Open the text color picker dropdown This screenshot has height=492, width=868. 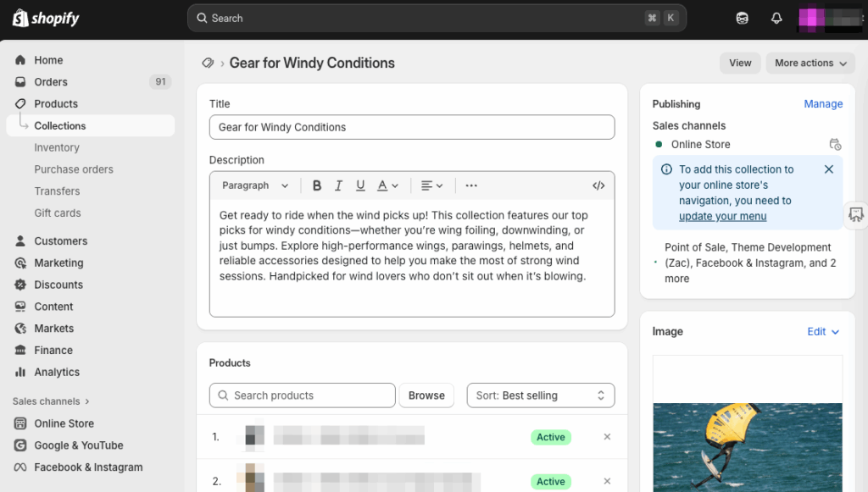pos(387,185)
